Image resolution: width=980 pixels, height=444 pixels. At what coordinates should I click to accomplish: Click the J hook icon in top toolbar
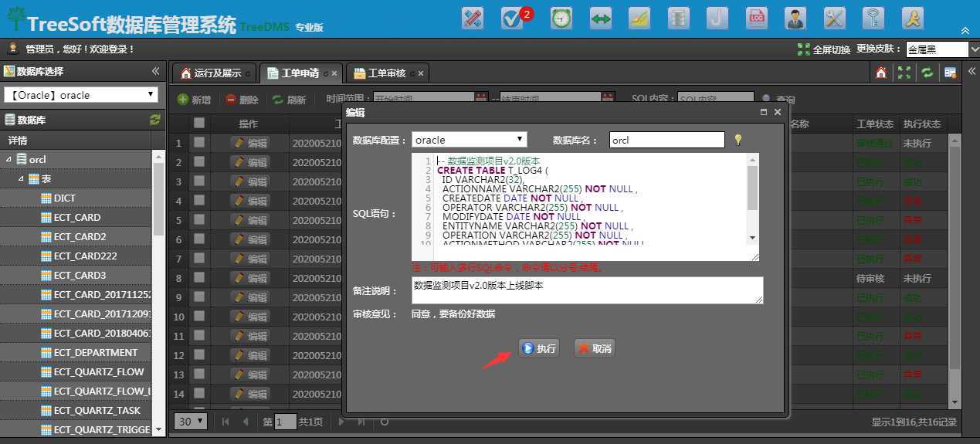tap(717, 18)
